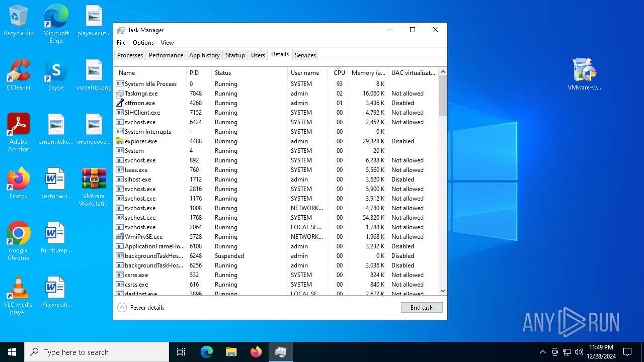Select the milesrelati Word document icon
Viewport: 644px width, 362px height.
56,292
